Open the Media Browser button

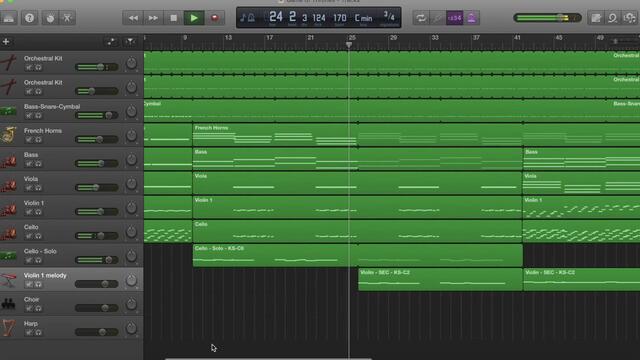pyautogui.click(x=630, y=18)
